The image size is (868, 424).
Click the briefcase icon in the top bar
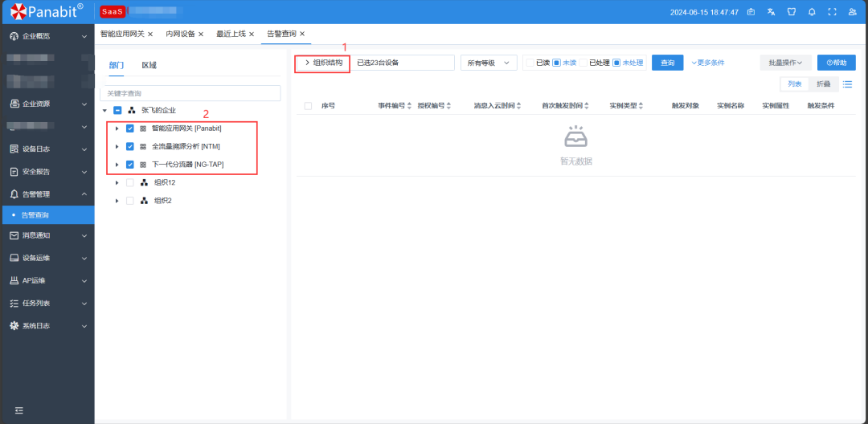[751, 11]
